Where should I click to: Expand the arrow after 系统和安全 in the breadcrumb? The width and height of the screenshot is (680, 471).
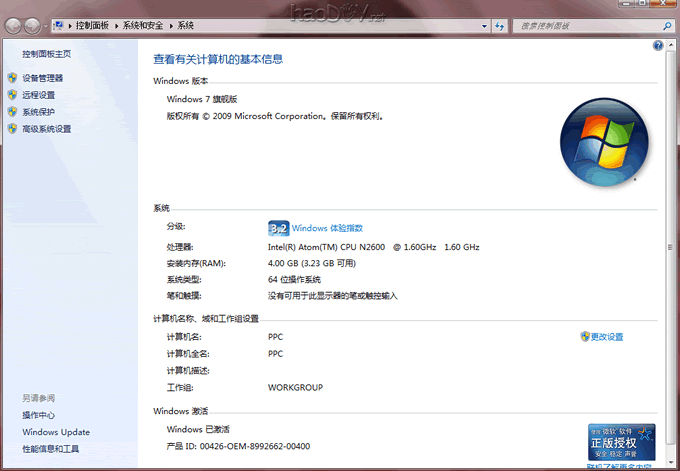(171, 23)
